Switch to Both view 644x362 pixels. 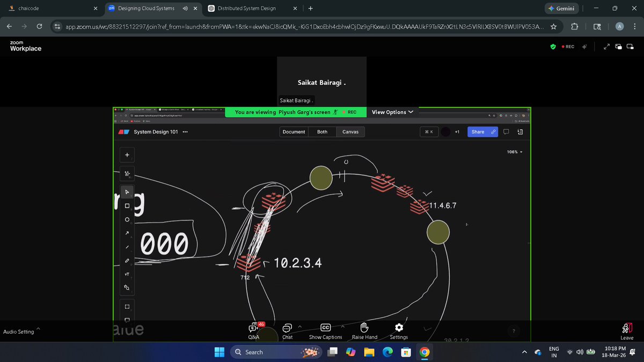322,132
